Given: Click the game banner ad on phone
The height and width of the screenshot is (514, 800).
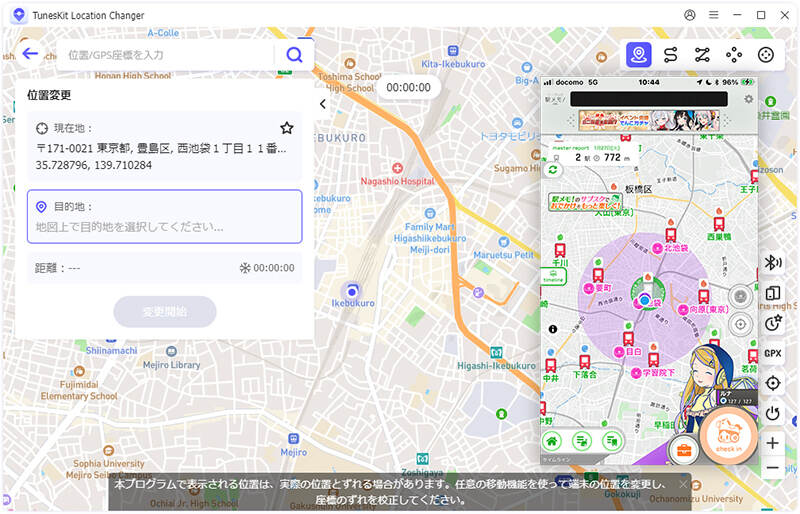Looking at the screenshot, I should click(x=649, y=120).
